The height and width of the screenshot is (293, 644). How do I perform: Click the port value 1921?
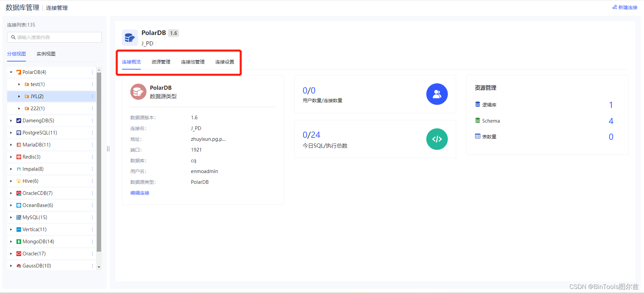(x=196, y=150)
